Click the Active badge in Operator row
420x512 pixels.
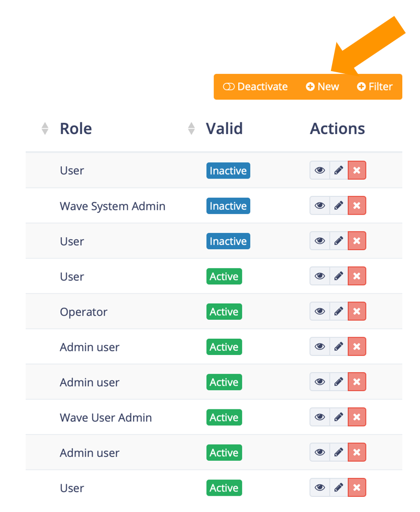pyautogui.click(x=224, y=311)
